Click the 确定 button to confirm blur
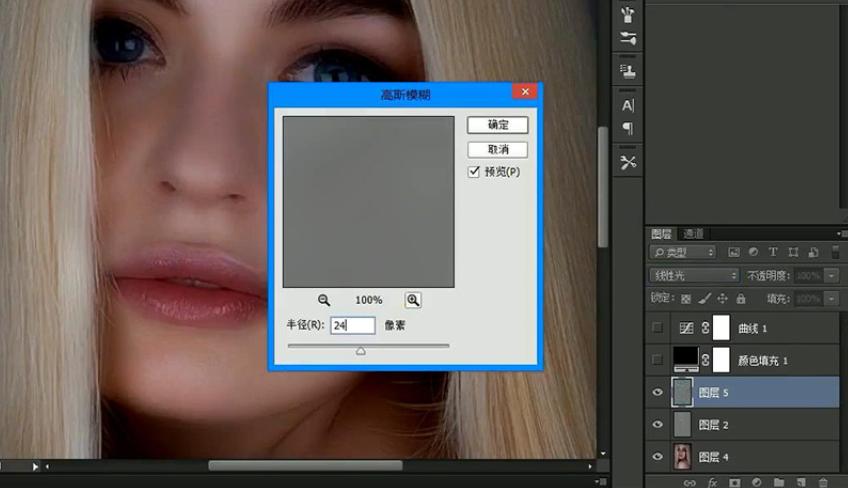The height and width of the screenshot is (488, 848). tap(498, 125)
